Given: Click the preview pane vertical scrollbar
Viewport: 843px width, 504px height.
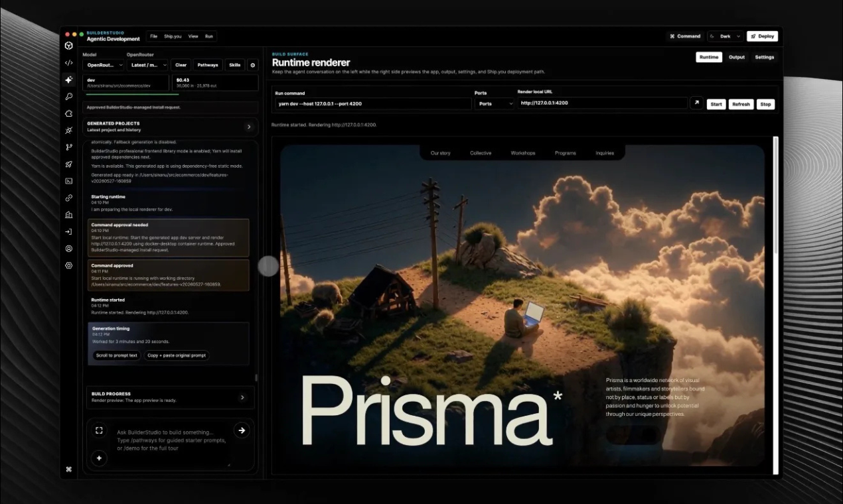Looking at the screenshot, I should [x=776, y=196].
